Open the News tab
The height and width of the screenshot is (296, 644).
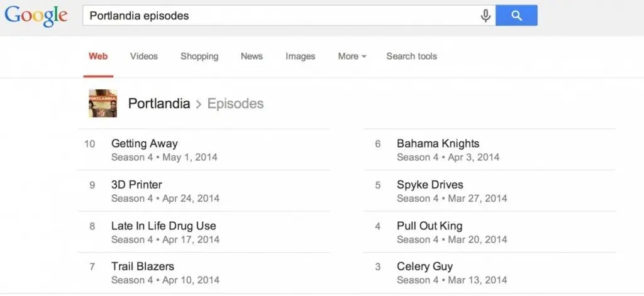pos(252,57)
